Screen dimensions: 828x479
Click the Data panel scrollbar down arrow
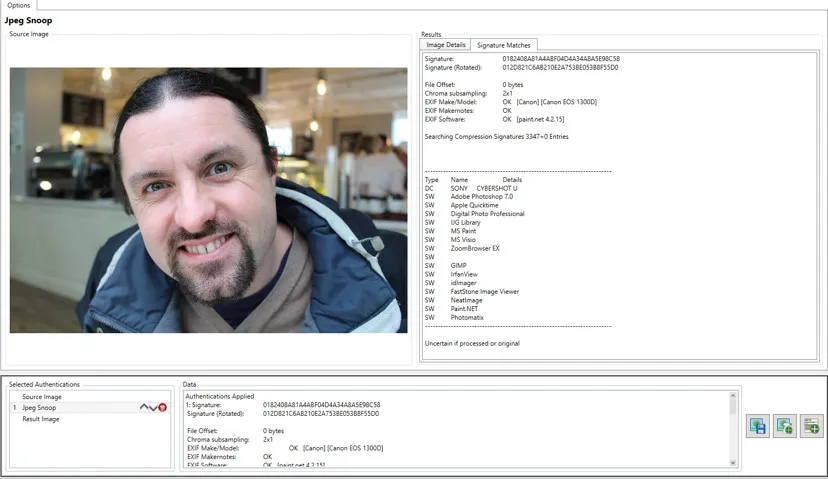click(x=732, y=463)
